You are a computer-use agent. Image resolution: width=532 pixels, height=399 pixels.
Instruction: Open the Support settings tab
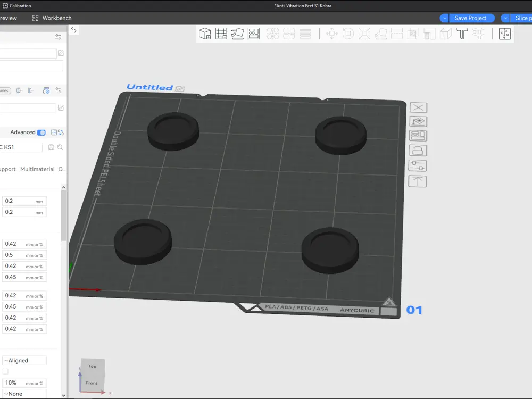(x=7, y=169)
